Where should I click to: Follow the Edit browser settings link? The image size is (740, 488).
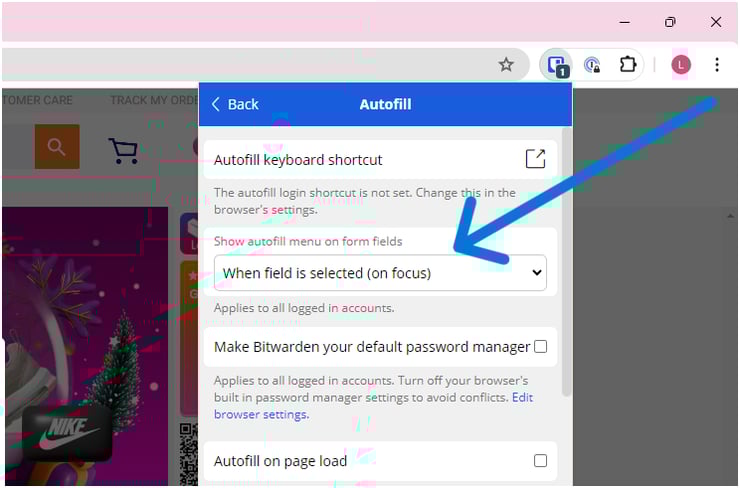pyautogui.click(x=261, y=414)
